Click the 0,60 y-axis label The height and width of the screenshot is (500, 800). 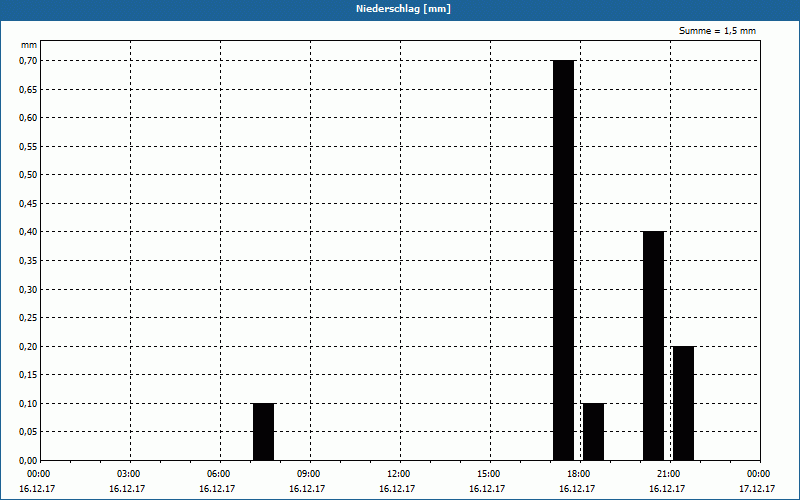[x=28, y=118]
